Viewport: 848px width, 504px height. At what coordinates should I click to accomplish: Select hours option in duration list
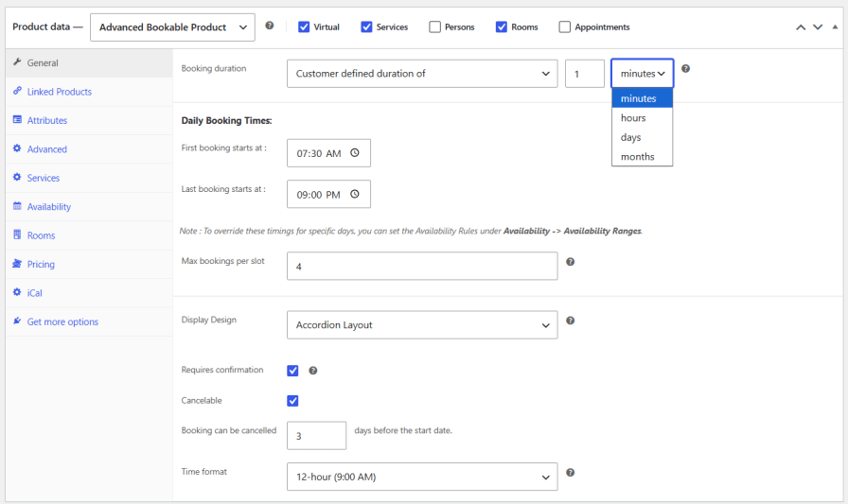[642, 118]
